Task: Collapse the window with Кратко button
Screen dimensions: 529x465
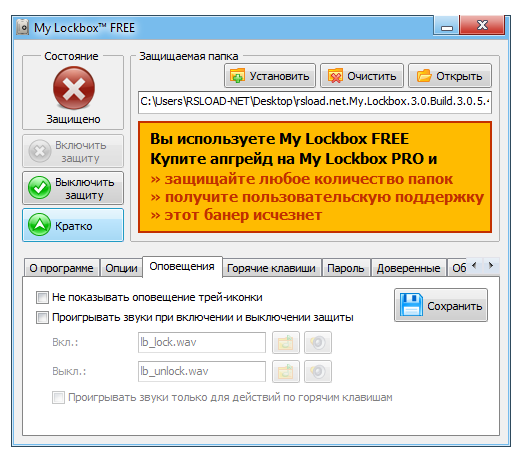Action: click(73, 225)
